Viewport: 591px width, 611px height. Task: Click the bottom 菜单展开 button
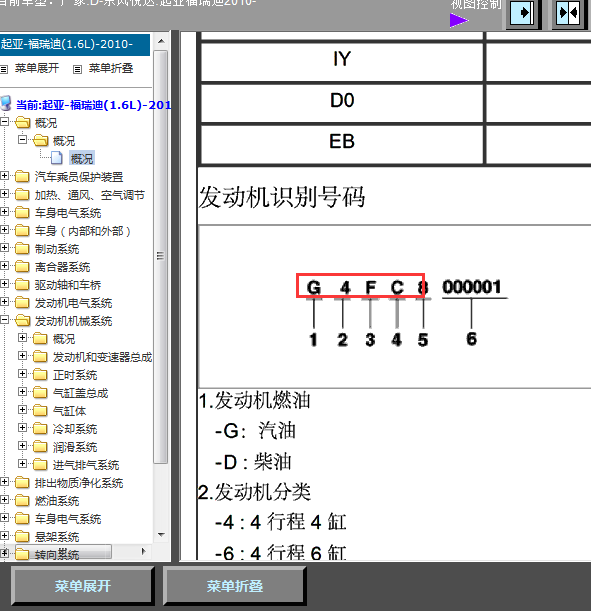[83, 586]
